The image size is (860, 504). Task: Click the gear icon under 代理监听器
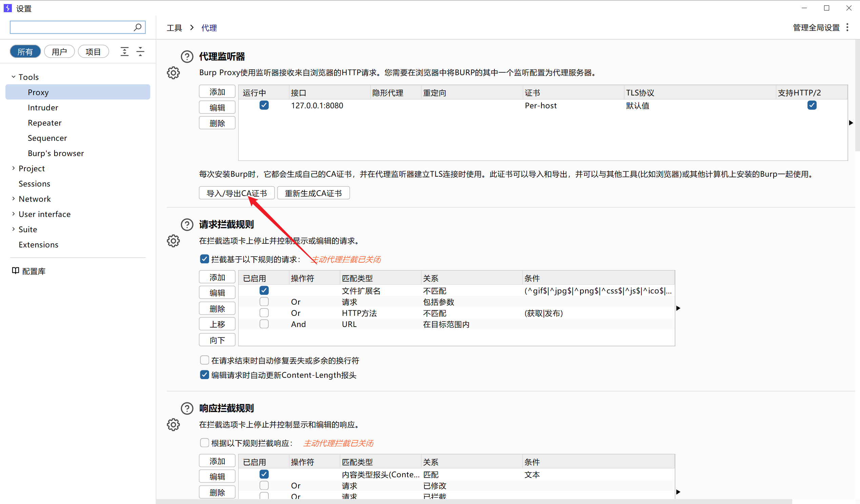173,73
